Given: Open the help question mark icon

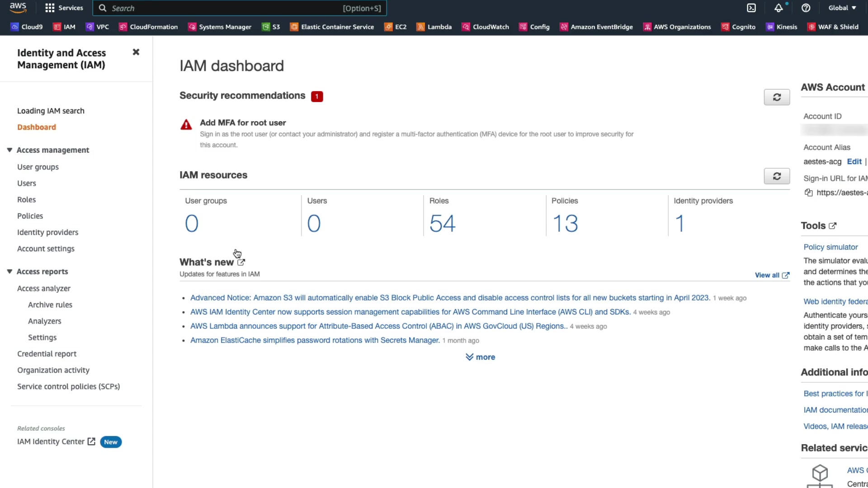Looking at the screenshot, I should (x=806, y=8).
